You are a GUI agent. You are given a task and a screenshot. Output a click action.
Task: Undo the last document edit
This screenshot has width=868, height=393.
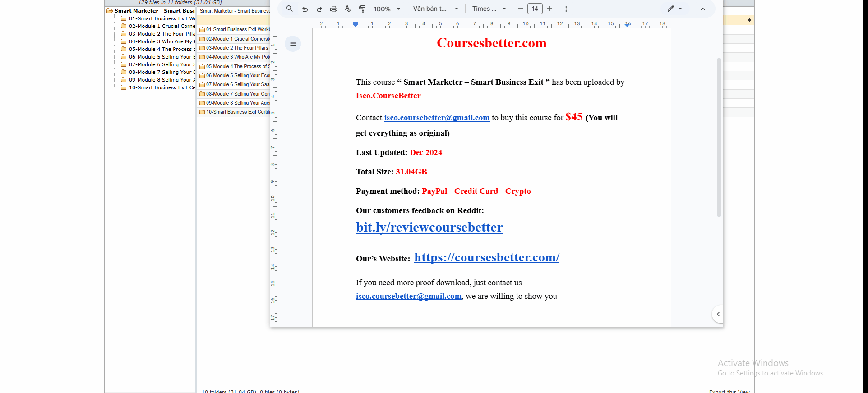coord(305,9)
